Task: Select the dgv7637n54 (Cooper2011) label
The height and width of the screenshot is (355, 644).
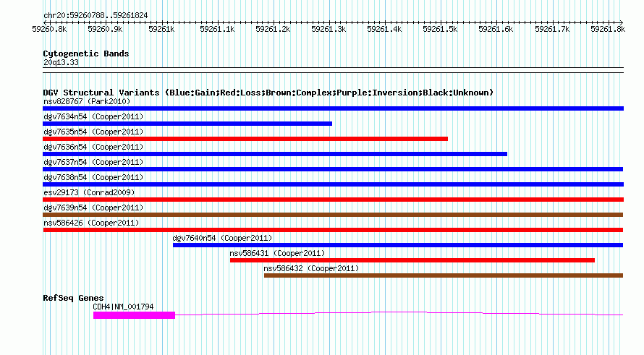Action: [93, 162]
